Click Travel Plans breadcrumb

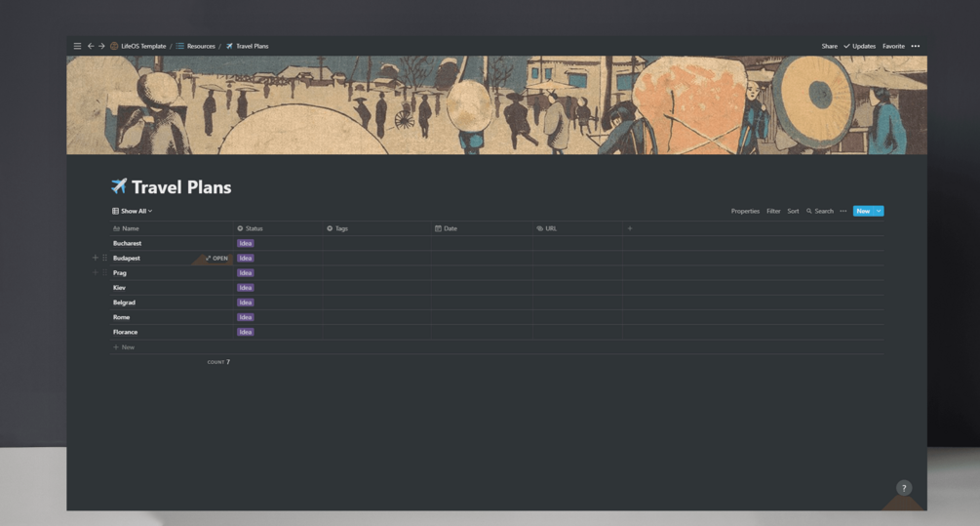[247, 46]
